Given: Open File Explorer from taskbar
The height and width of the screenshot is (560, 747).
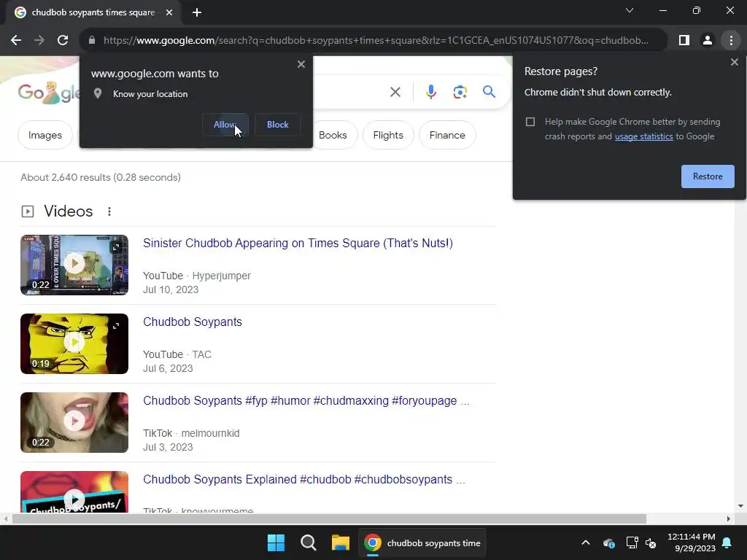Looking at the screenshot, I should tap(341, 542).
